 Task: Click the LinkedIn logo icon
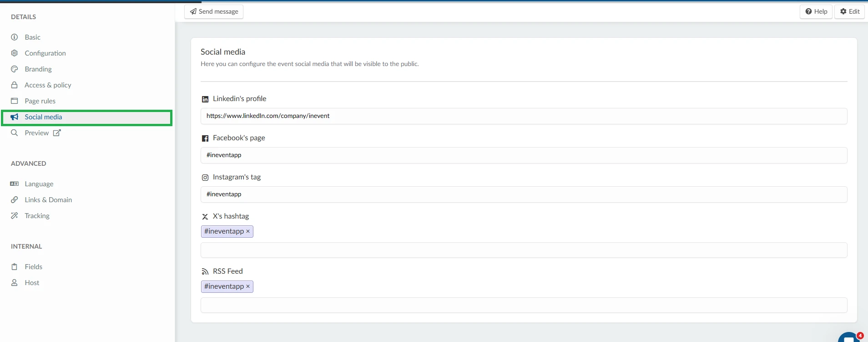pos(205,99)
